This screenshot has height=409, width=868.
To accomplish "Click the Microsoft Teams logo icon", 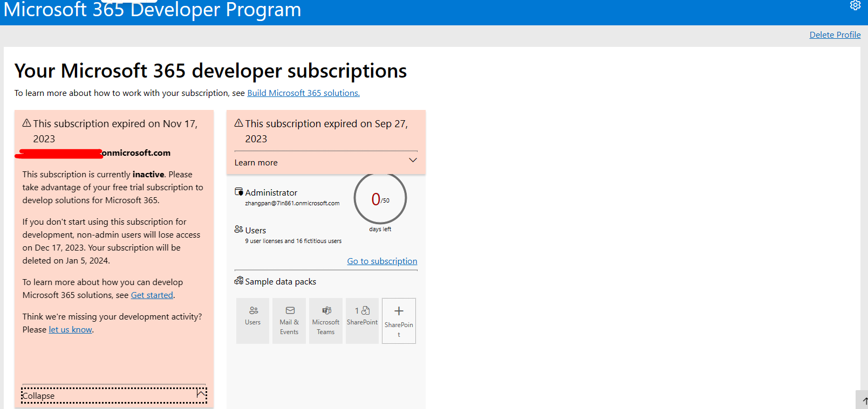I will click(326, 310).
